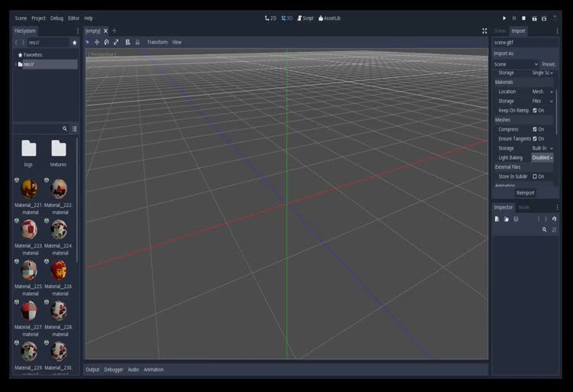Uncheck the Compress meshes checkbox
This screenshot has height=392, width=573.
535,129
